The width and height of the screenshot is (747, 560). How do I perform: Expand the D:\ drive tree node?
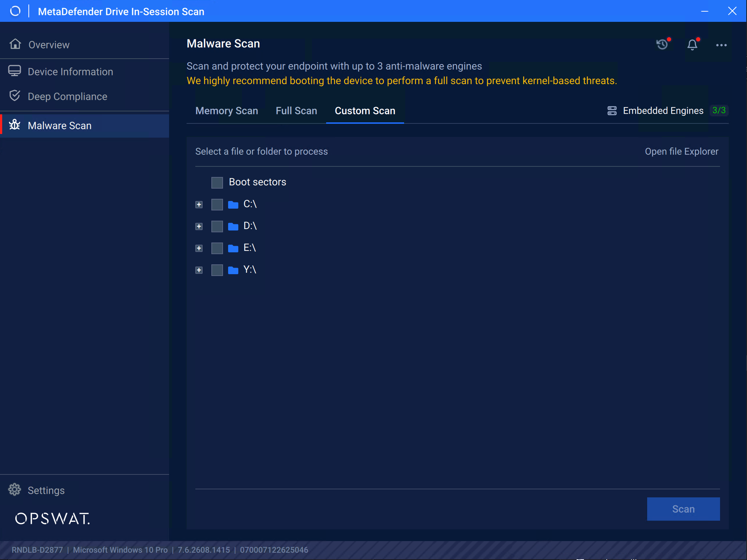(x=199, y=226)
